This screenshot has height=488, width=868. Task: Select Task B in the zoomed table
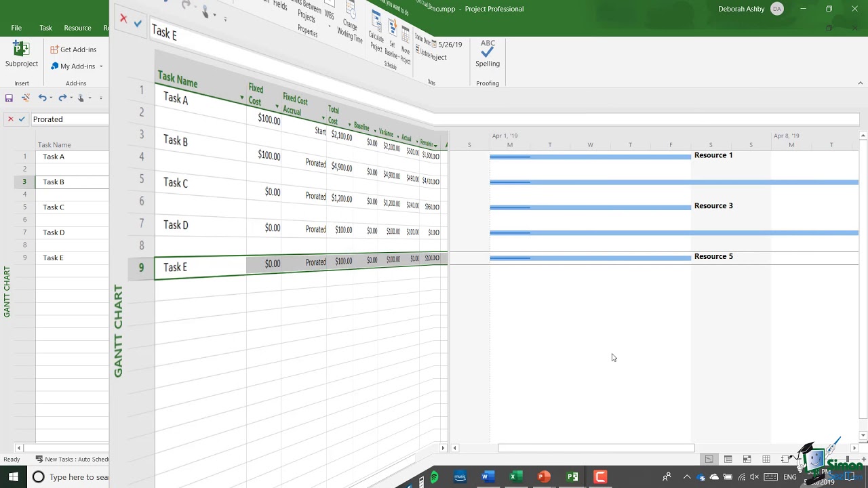[x=176, y=141]
